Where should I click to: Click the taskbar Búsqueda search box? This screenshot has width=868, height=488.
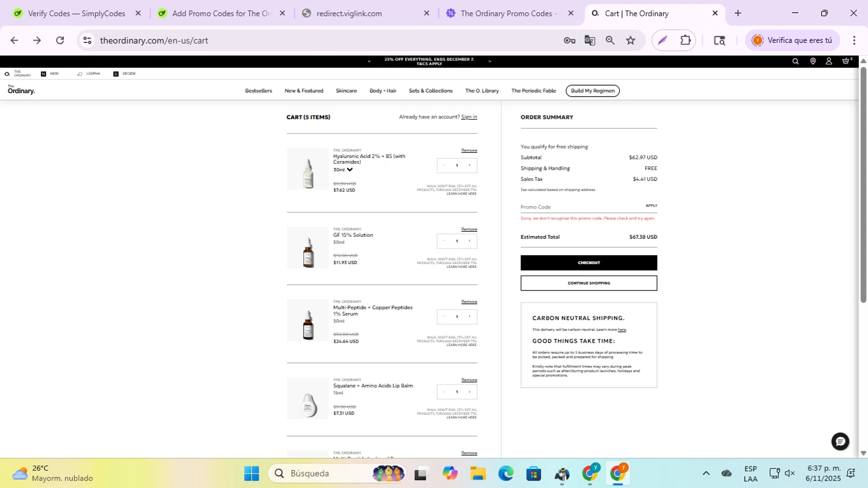point(337,474)
